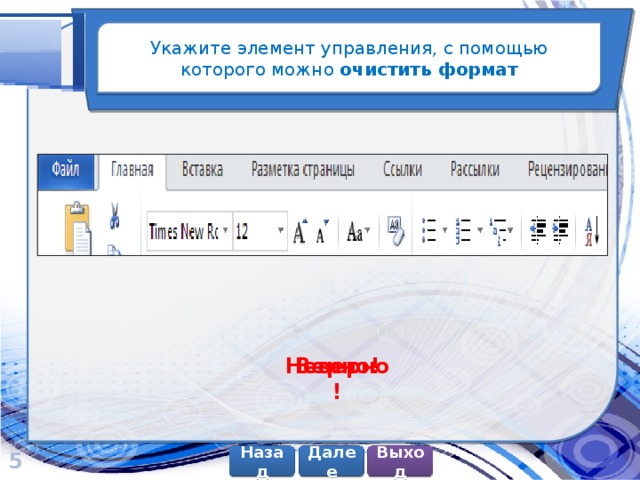Viewport: 640px width, 480px height.
Task: Click the Paste clipboard icon
Action: (78, 228)
